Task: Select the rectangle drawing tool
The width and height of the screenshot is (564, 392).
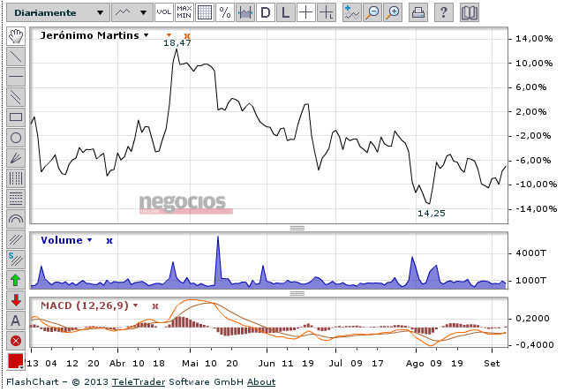Action: click(16, 117)
